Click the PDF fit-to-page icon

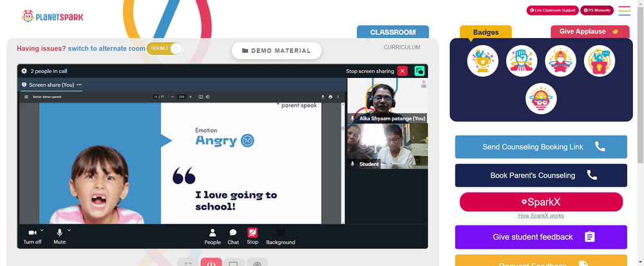(201, 97)
